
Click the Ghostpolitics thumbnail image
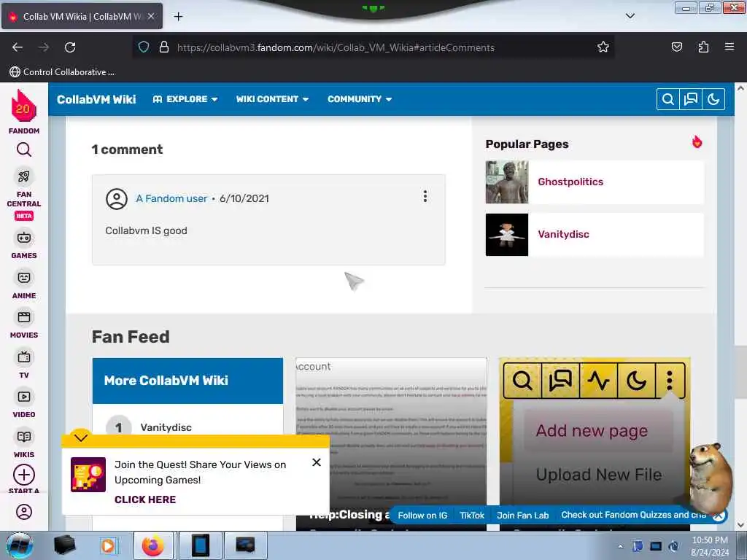click(x=507, y=182)
